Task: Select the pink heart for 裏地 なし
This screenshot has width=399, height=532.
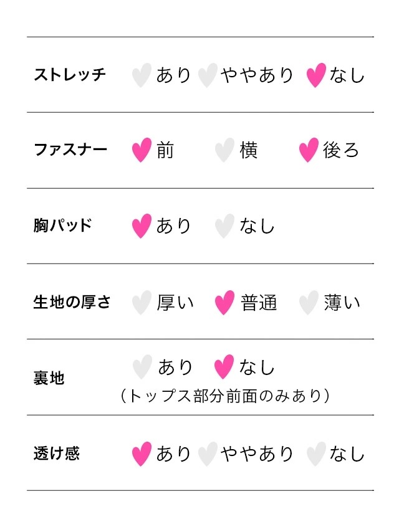Action: [224, 367]
